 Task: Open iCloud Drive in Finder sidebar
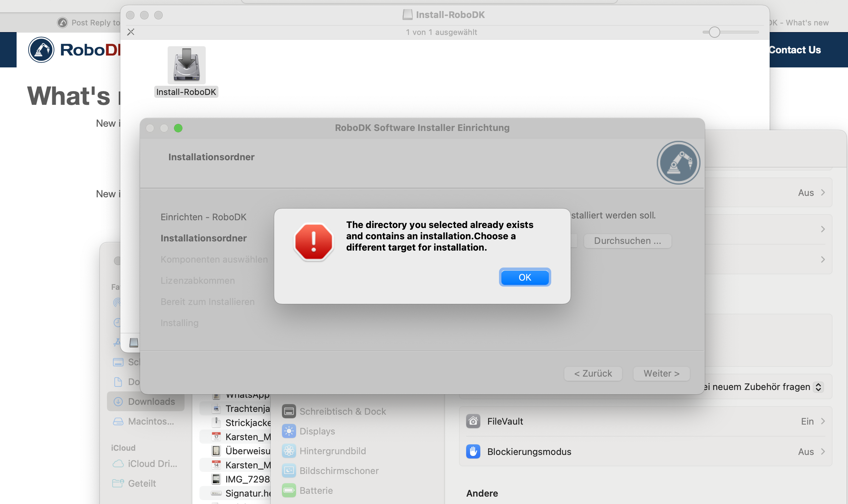pos(152,463)
